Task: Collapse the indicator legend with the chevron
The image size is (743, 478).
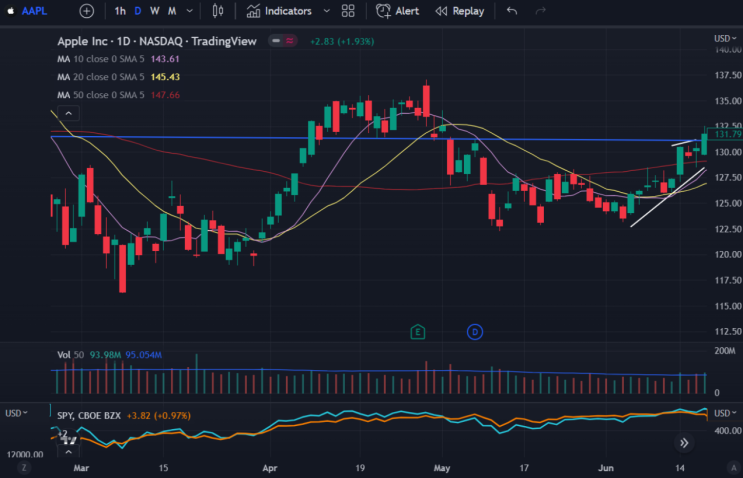Action: (x=68, y=113)
